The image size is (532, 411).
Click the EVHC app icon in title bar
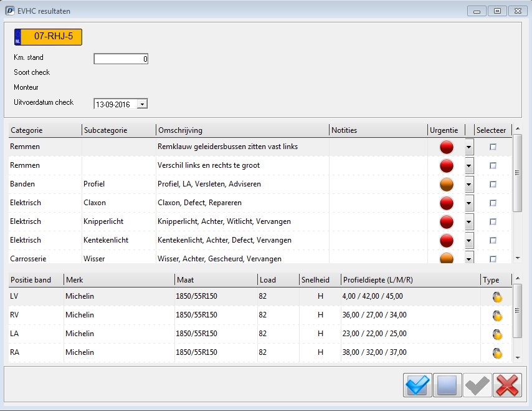point(9,11)
